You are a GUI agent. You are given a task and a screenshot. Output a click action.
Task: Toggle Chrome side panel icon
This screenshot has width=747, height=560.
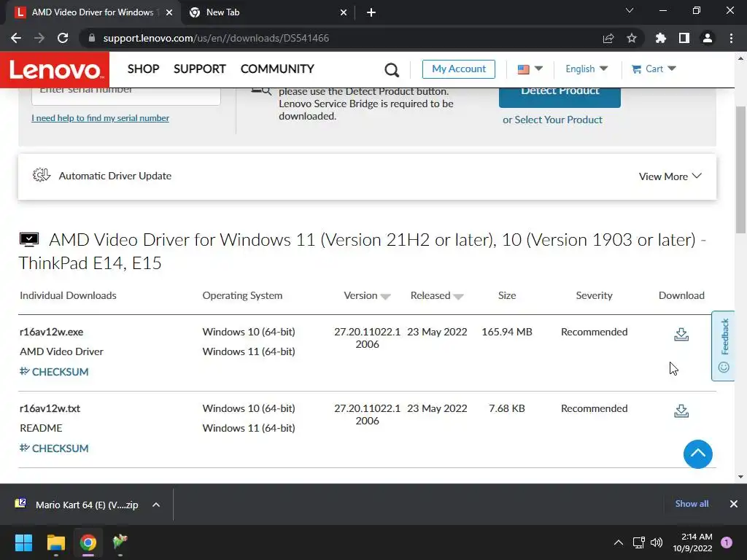click(x=684, y=38)
